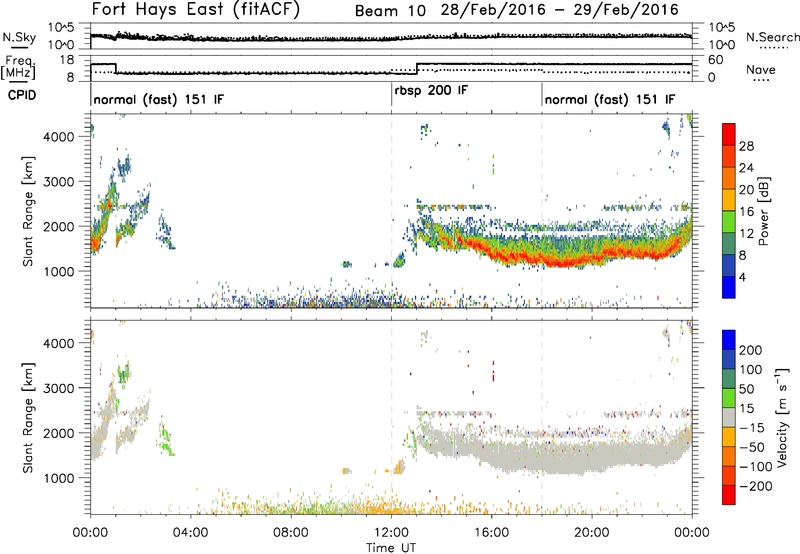Click the '4' label on Power colorbar
This screenshot has width=800, height=554.
tap(743, 278)
